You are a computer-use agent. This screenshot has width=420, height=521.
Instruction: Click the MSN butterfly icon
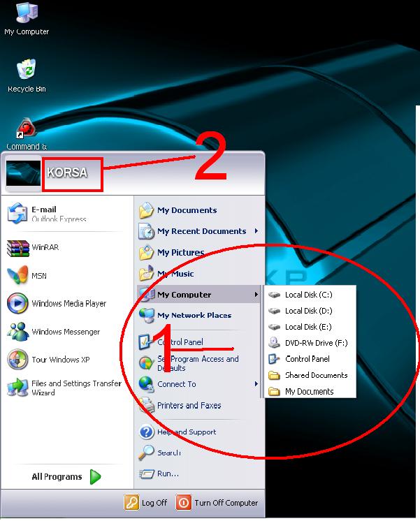pos(17,274)
